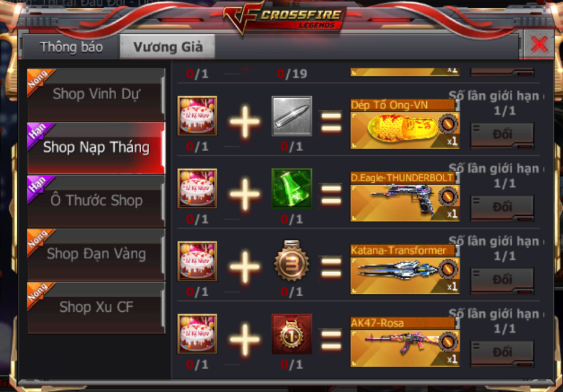Viewport: 563px width, 392px height.
Task: Click birthday cake icon in AK47-Rosa row
Action: [x=197, y=334]
